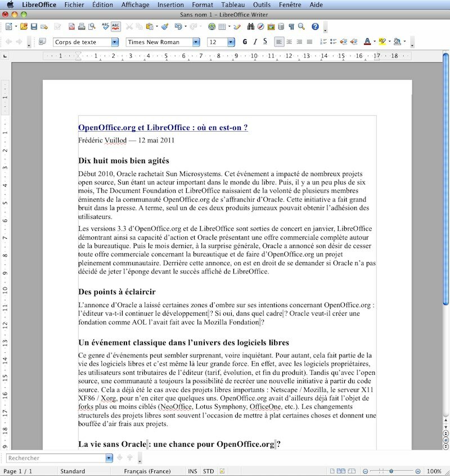Save the document with the floppy disk icon

pos(34,26)
